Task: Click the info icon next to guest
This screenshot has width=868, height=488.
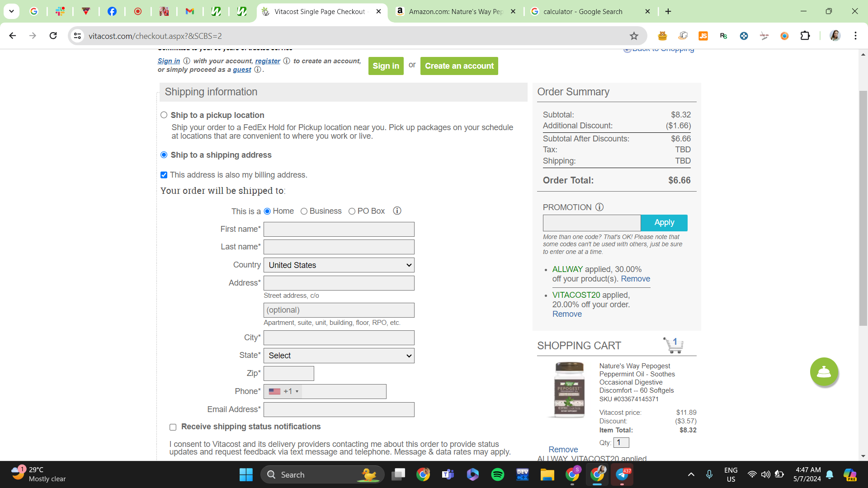Action: 258,70
